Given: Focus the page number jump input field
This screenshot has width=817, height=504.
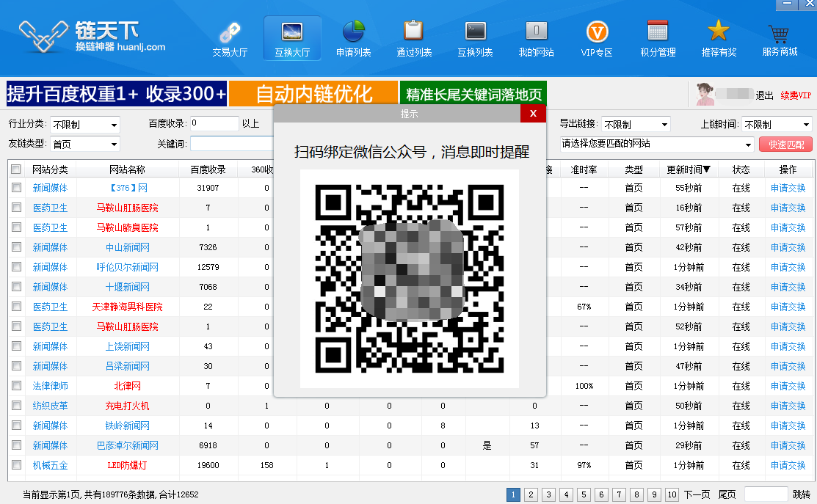Looking at the screenshot, I should 766,494.
